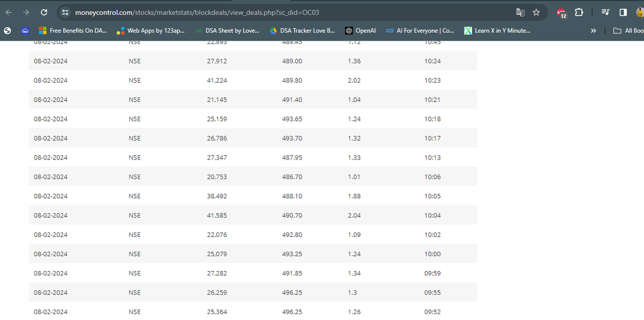Select value 1.32 cell

click(354, 139)
